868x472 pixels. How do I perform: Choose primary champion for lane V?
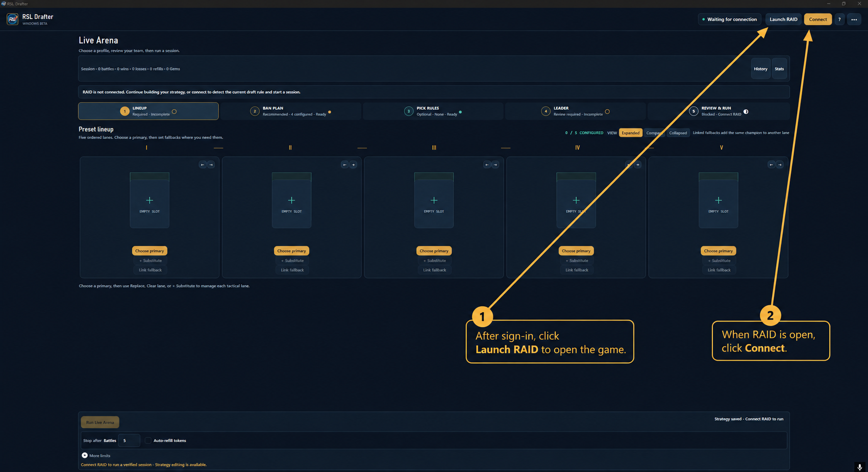[718, 251]
